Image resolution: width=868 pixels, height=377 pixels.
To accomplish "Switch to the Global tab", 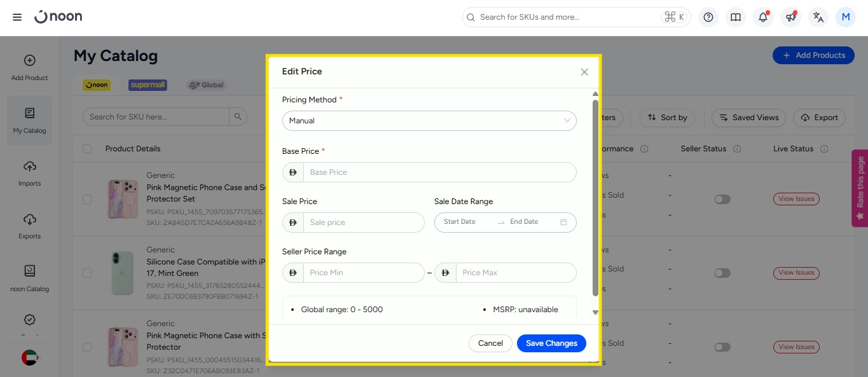I will [206, 85].
